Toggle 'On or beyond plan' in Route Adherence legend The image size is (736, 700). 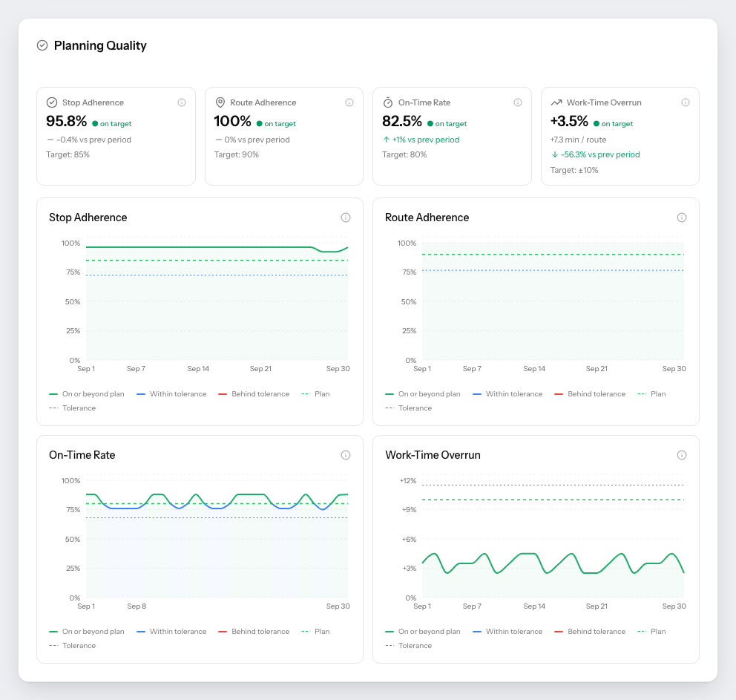423,394
